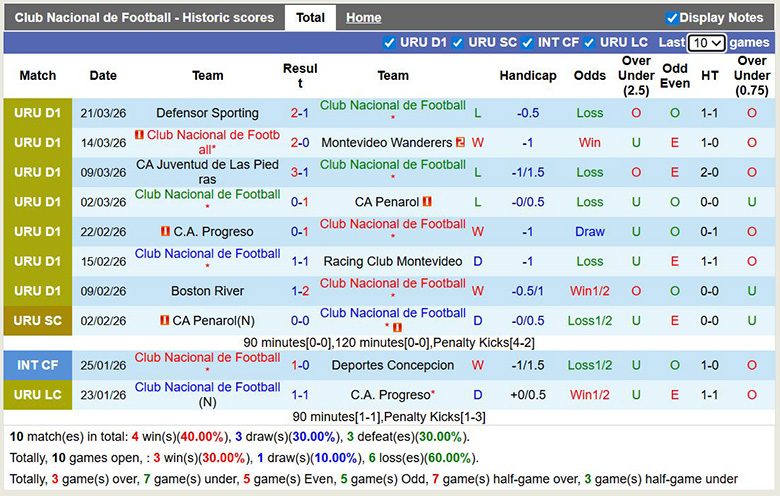The height and width of the screenshot is (496, 780).
Task: Click the URU SC league label cell
Action: coord(38,321)
